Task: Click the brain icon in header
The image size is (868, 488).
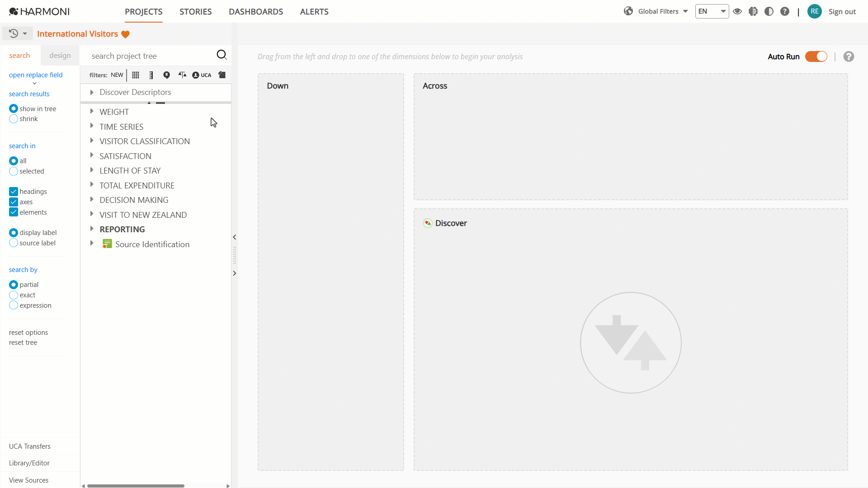Action: click(x=753, y=11)
